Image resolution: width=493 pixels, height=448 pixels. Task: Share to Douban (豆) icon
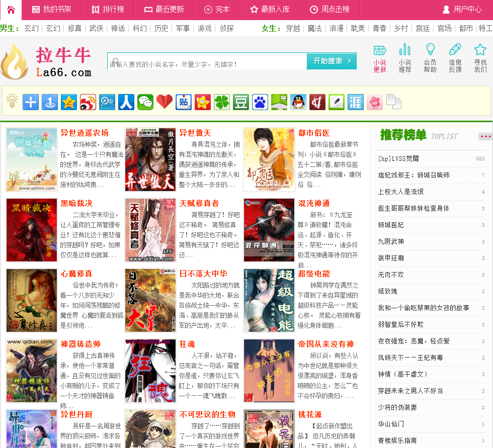(x=241, y=102)
